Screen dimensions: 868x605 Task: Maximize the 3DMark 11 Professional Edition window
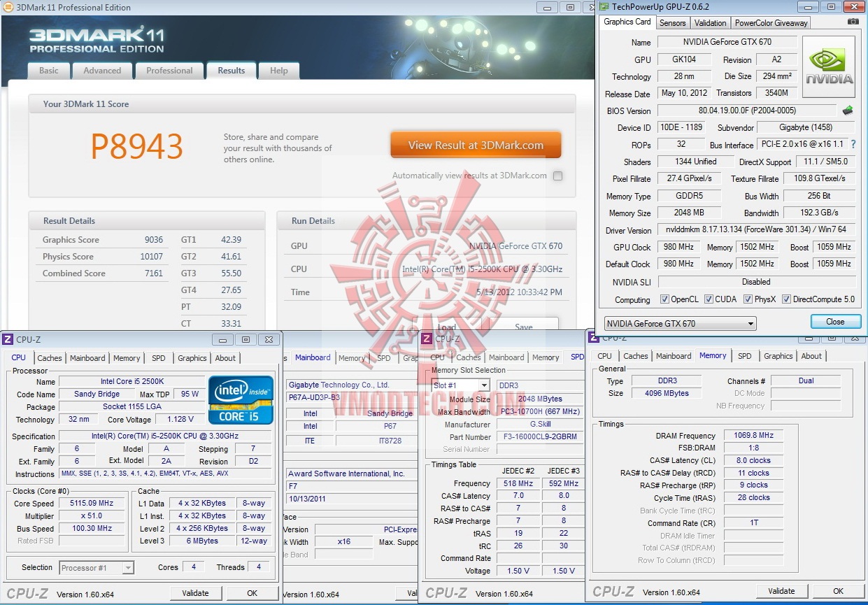tap(571, 7)
